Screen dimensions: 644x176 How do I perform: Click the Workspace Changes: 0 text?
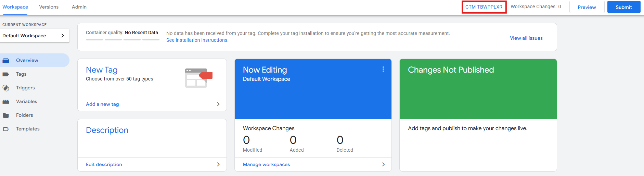coord(536,7)
